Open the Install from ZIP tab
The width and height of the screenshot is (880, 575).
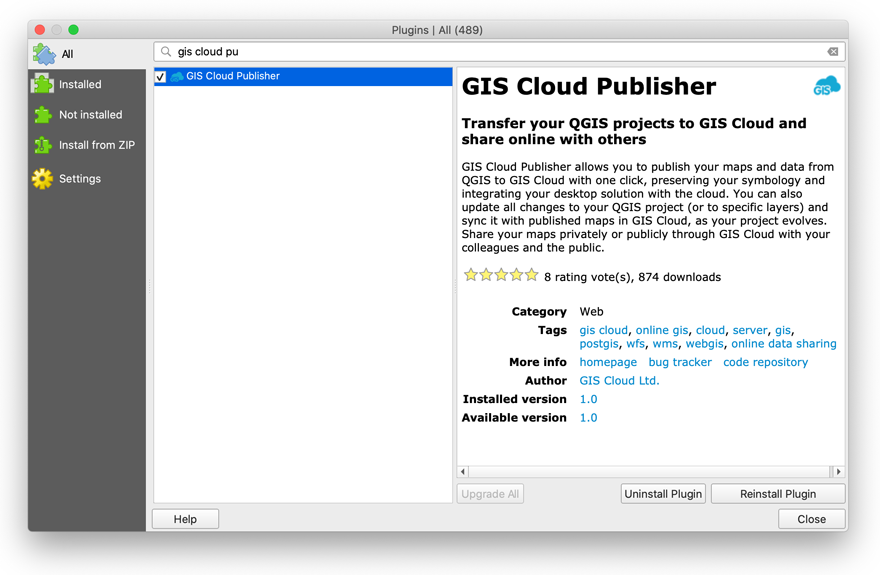[87, 145]
